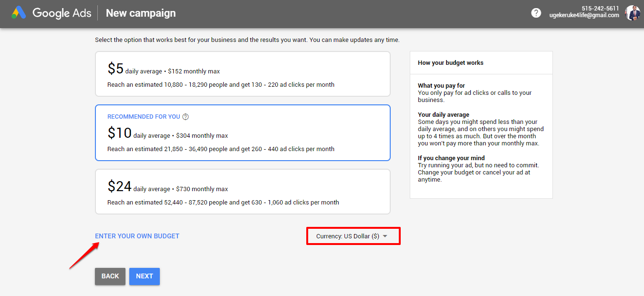
Task: Select the $5 daily average budget option
Action: pyautogui.click(x=242, y=74)
